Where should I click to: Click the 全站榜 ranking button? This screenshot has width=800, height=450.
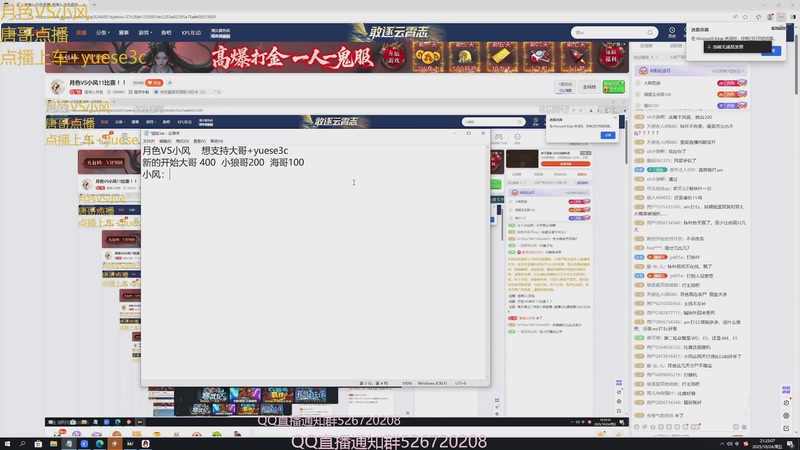[589, 87]
